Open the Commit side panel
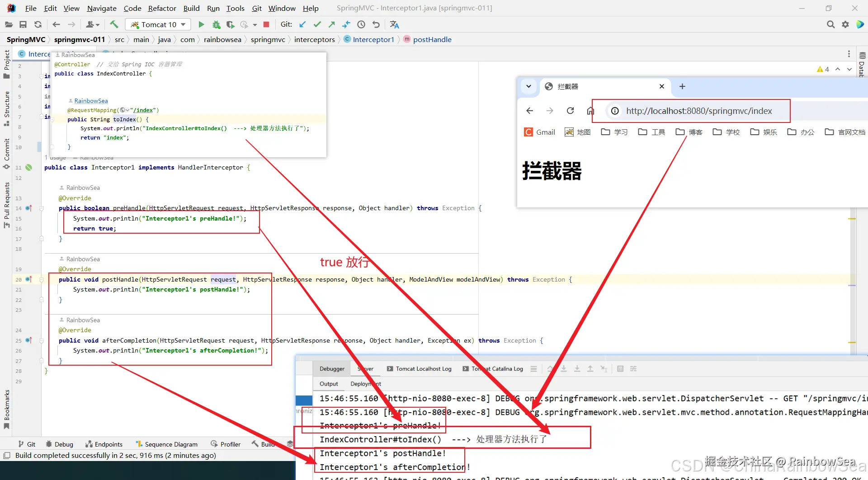868x480 pixels. point(7,154)
